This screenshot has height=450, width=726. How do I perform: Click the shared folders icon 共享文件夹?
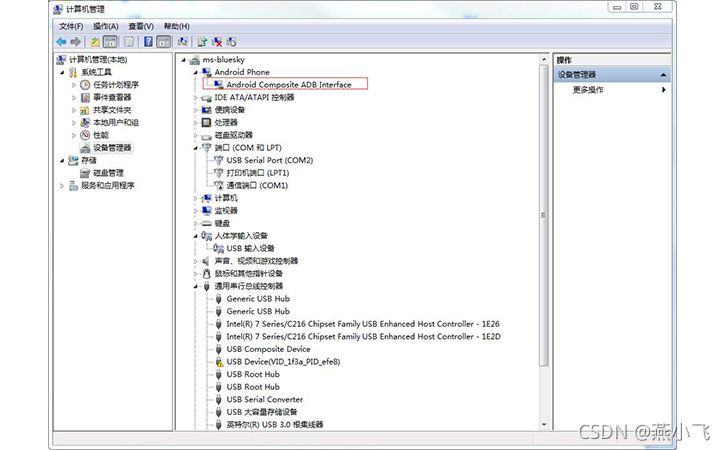click(85, 110)
